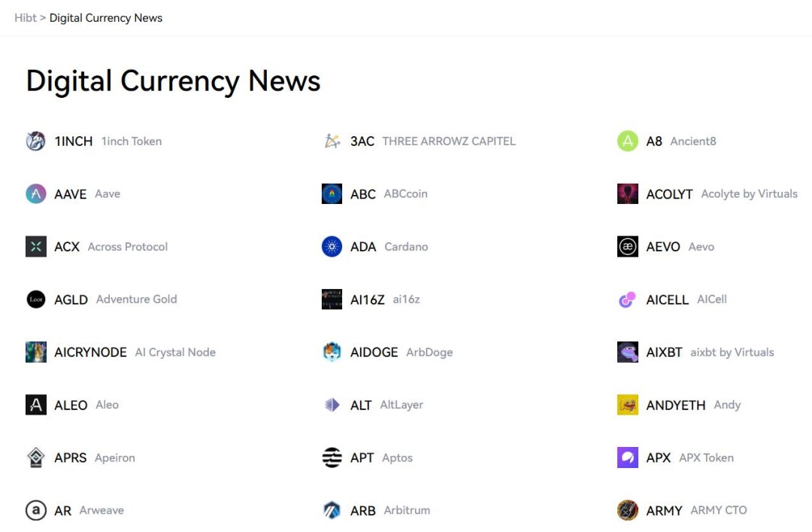The height and width of the screenshot is (532, 812).
Task: Open the AI16Z ticker link
Action: click(367, 299)
